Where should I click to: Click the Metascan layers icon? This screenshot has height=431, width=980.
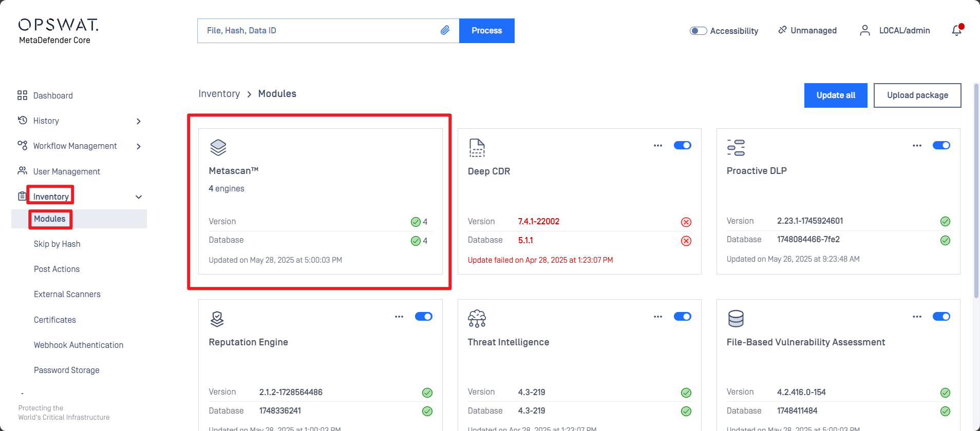click(x=218, y=148)
